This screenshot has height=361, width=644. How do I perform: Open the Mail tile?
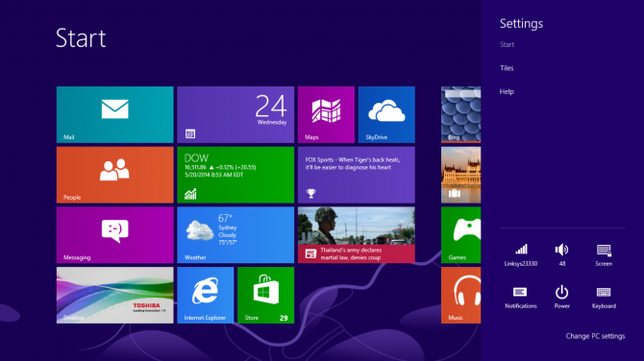pyautogui.click(x=115, y=114)
